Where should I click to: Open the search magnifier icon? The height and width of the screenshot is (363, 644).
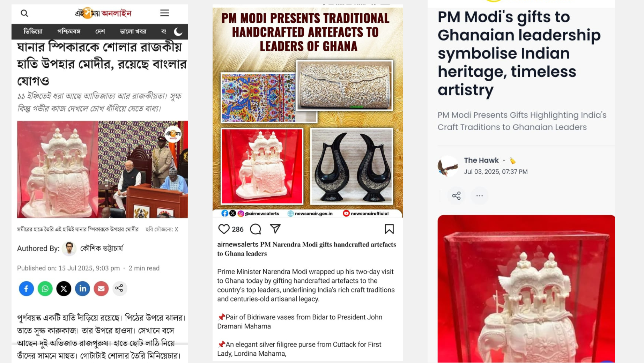24,13
